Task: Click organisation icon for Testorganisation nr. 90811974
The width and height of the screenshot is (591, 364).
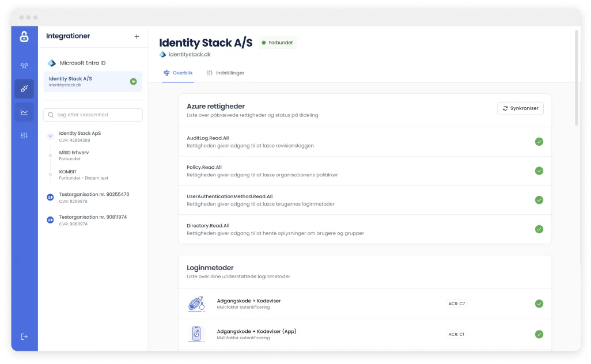Action: [50, 219]
